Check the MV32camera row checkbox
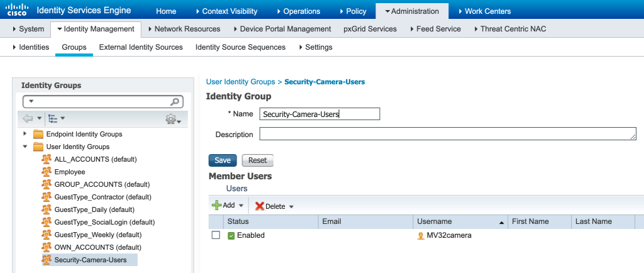The image size is (644, 273). (216, 235)
